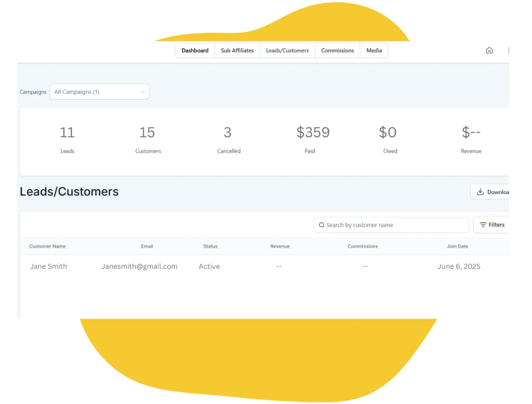Screen dimensions: 532x404
Task: Click the Status column header
Action: coord(210,246)
